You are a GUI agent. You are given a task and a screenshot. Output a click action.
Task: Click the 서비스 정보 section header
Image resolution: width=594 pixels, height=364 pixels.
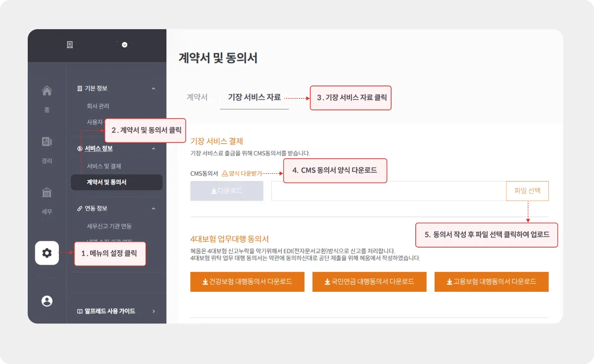tap(99, 148)
